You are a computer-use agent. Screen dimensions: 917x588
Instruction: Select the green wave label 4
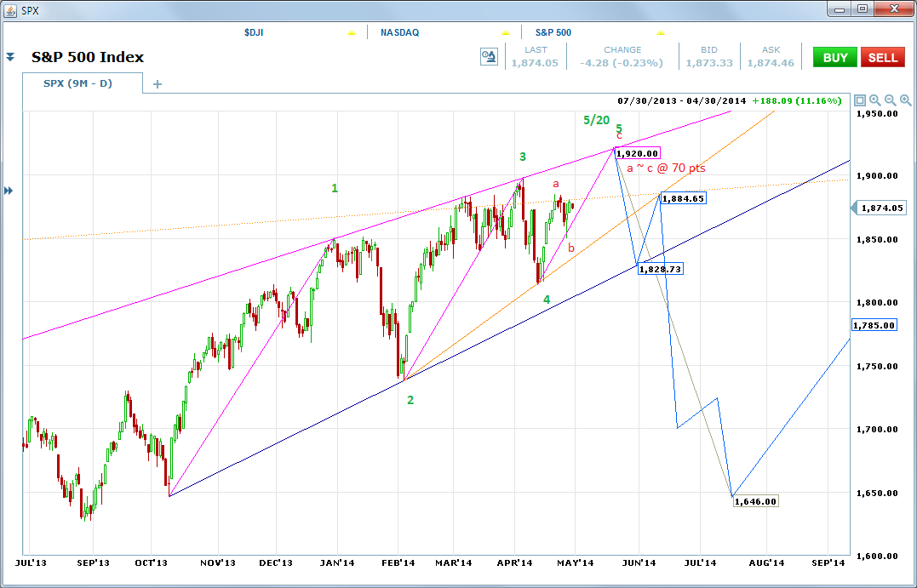pos(547,300)
